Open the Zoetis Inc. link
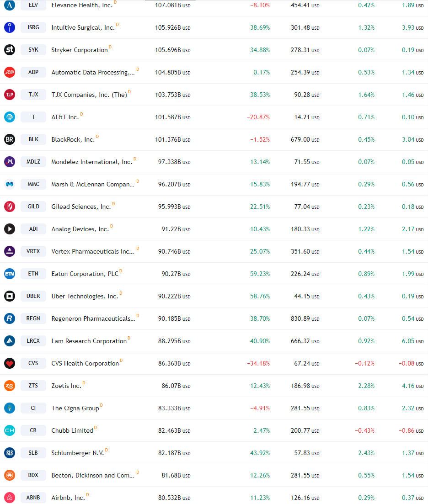 (66, 386)
